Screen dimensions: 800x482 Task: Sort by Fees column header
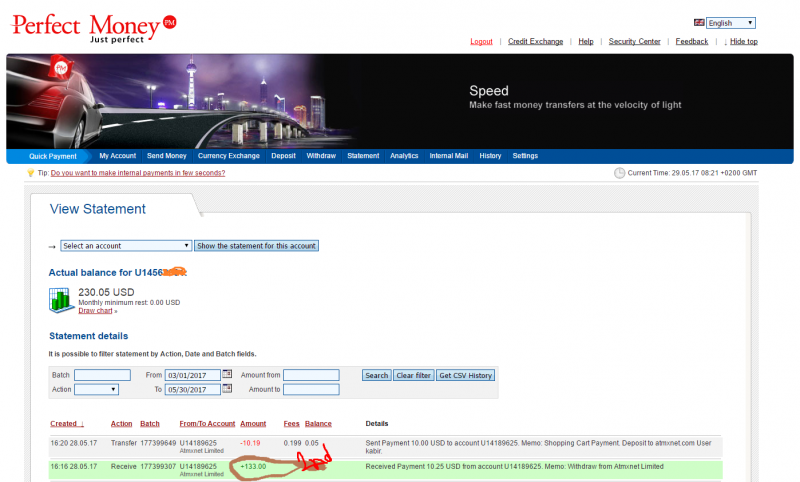pyautogui.click(x=291, y=423)
